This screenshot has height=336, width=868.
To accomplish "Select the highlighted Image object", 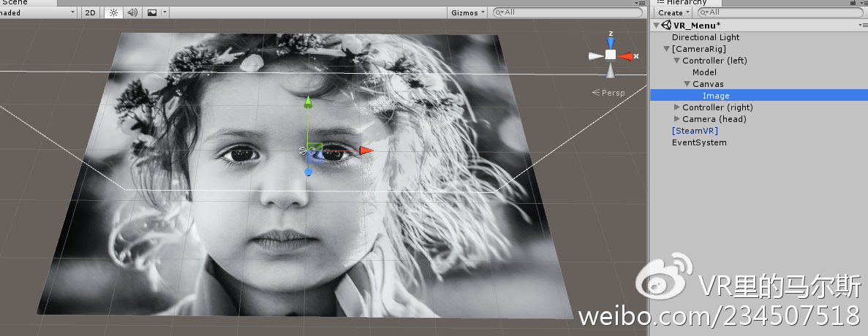I will tap(759, 96).
